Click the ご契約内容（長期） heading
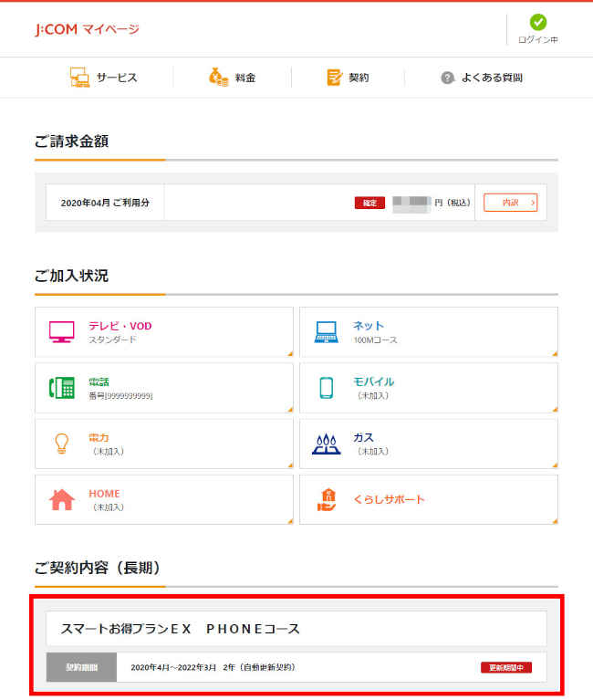 tap(98, 568)
